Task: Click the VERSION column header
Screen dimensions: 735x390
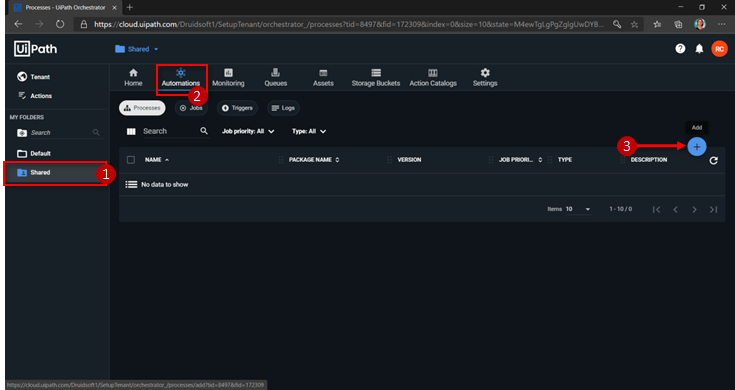Action: (409, 160)
